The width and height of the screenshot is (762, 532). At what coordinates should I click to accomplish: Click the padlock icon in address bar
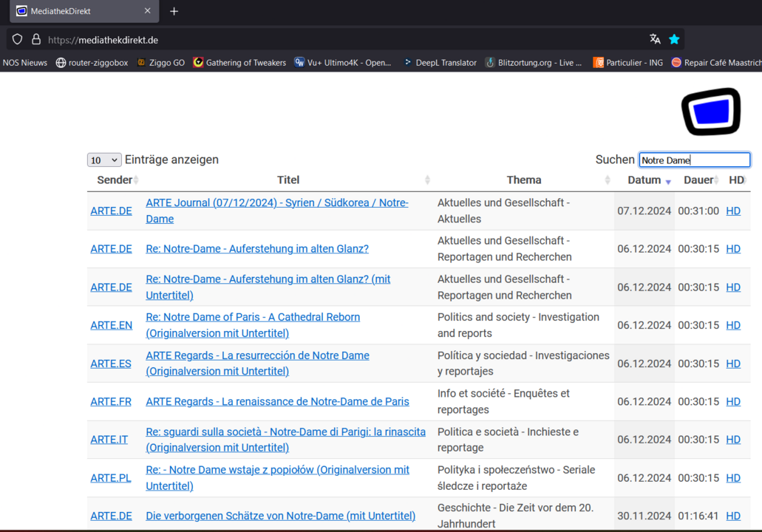[35, 39]
